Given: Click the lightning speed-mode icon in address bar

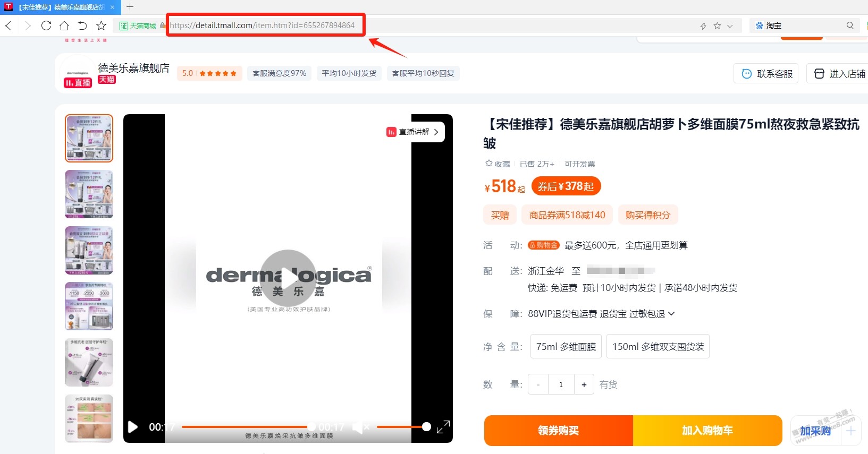Looking at the screenshot, I should click(703, 25).
